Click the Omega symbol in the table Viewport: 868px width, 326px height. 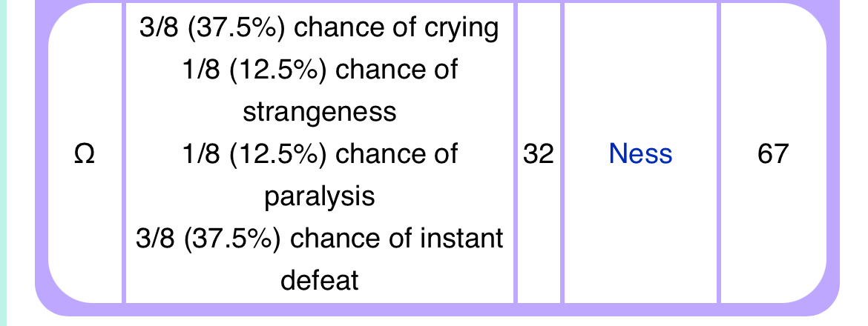point(85,154)
